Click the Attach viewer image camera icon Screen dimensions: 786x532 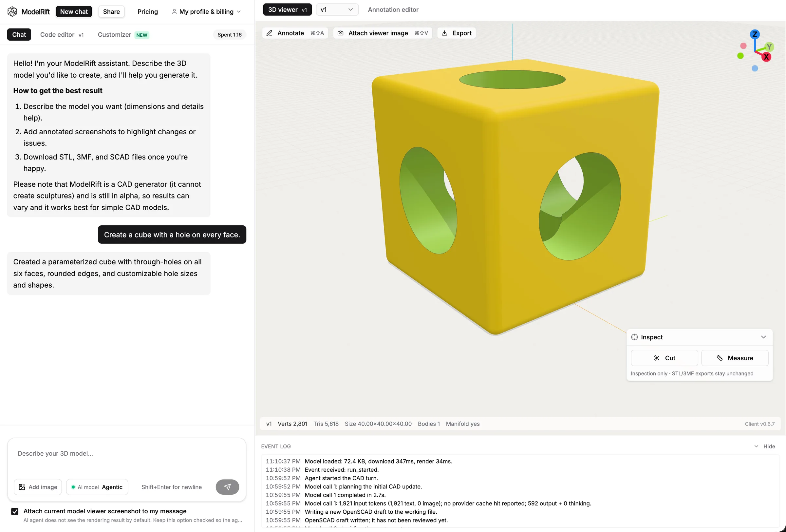(x=340, y=33)
